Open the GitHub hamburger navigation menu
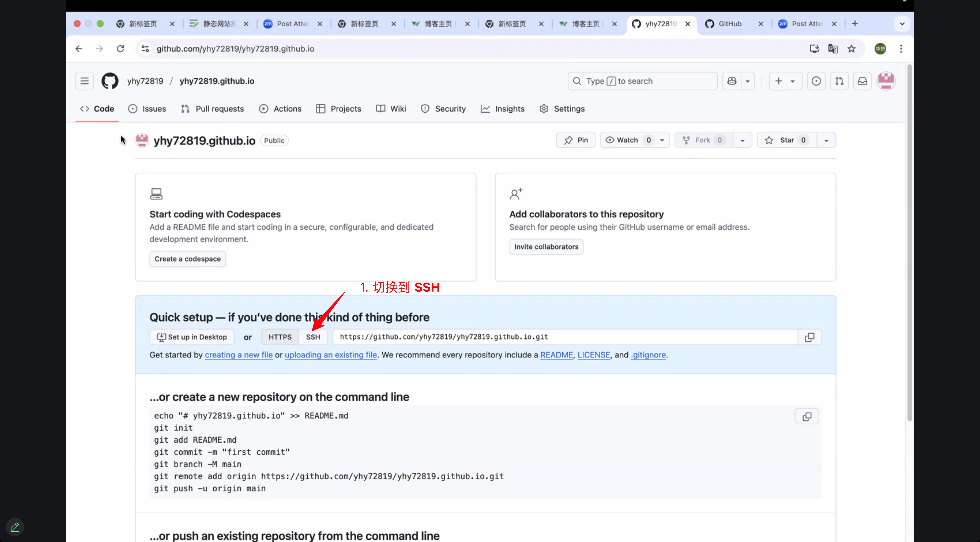 click(x=84, y=81)
